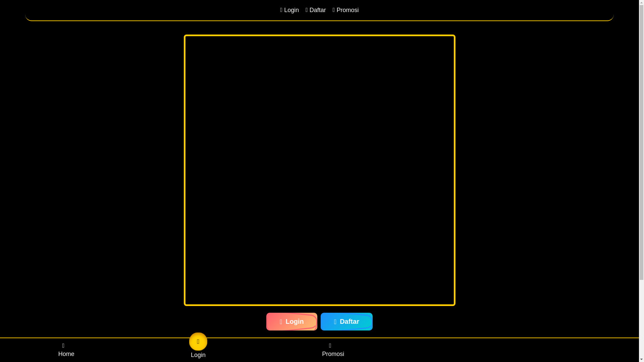Open Promosi in bottom navigation bar

pyautogui.click(x=333, y=350)
